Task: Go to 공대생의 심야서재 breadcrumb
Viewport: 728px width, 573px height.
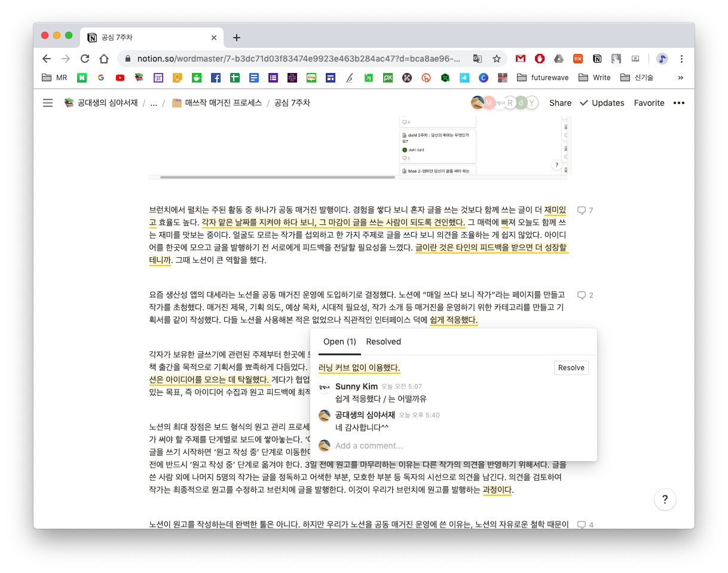Action: pyautogui.click(x=101, y=103)
